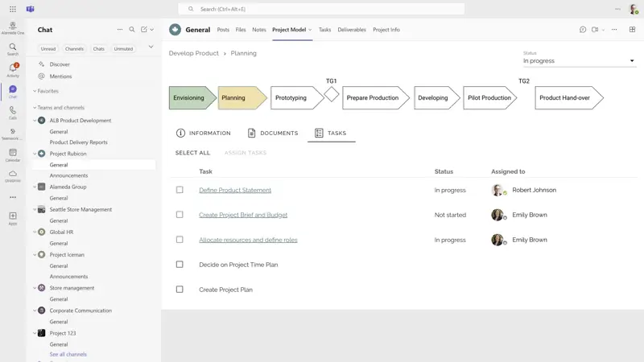Select the Prototyping phase arrow
Image resolution: width=644 pixels, height=362 pixels.
297,97
